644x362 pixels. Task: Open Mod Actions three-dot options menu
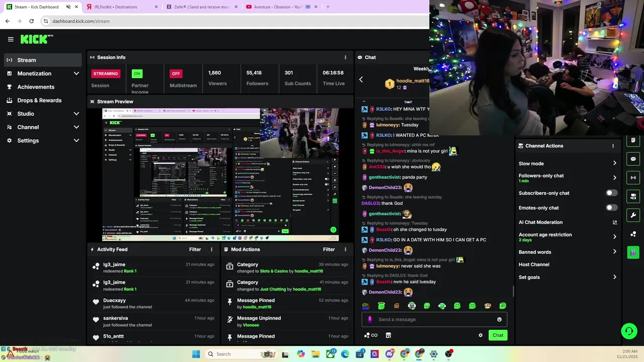[345, 249]
